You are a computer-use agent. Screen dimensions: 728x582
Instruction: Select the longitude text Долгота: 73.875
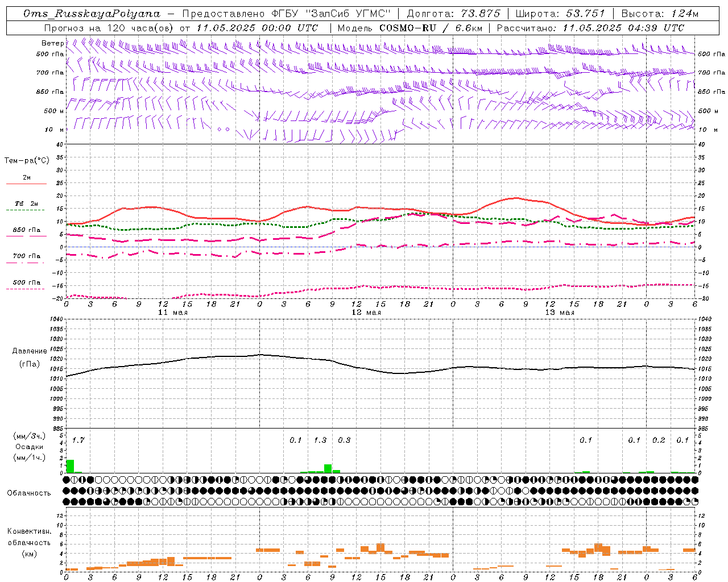(454, 14)
